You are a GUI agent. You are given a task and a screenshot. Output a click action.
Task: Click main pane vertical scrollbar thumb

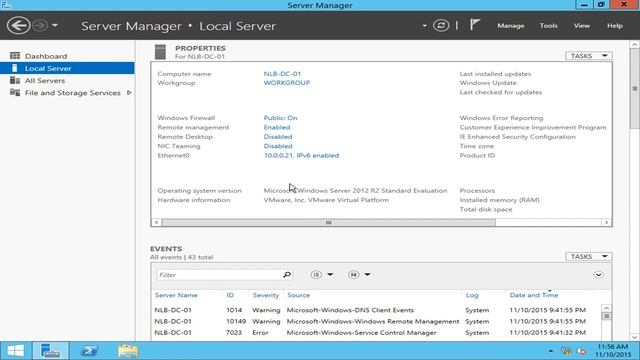[634, 89]
